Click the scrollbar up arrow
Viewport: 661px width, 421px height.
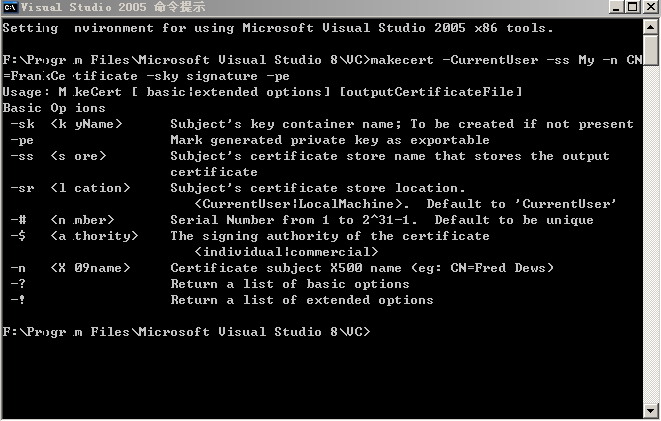click(651, 28)
